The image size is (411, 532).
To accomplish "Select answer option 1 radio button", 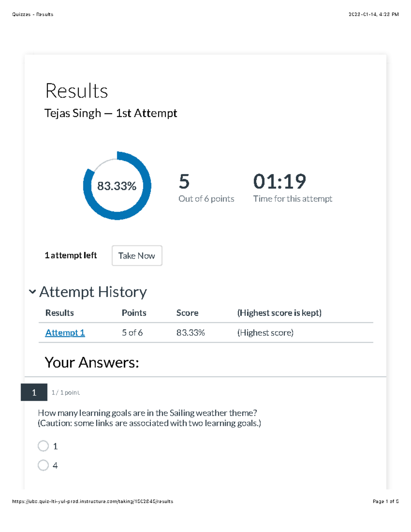I will (43, 446).
